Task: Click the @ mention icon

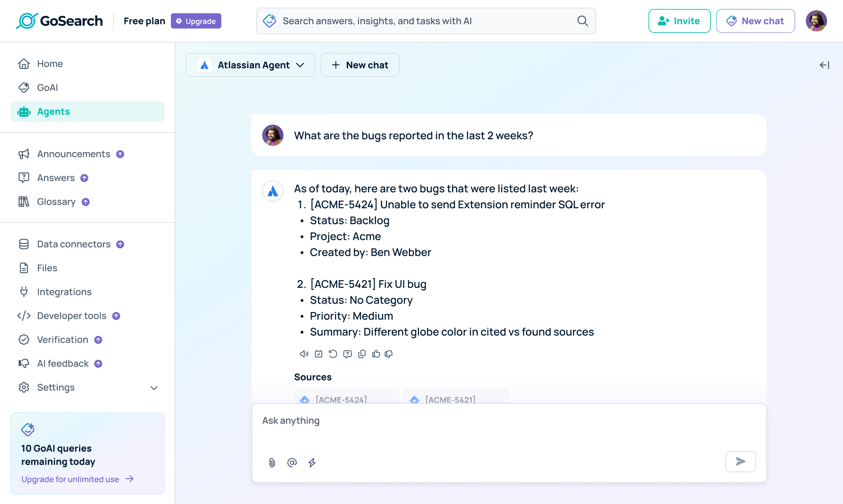Action: click(292, 462)
